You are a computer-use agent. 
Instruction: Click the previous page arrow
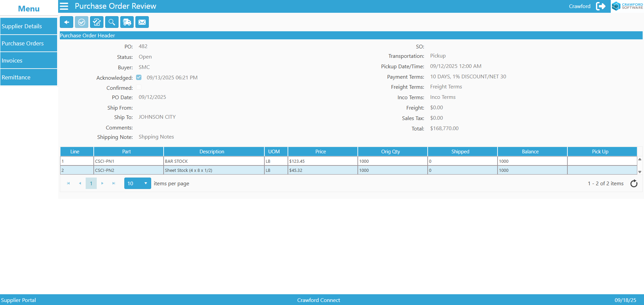(x=80, y=183)
